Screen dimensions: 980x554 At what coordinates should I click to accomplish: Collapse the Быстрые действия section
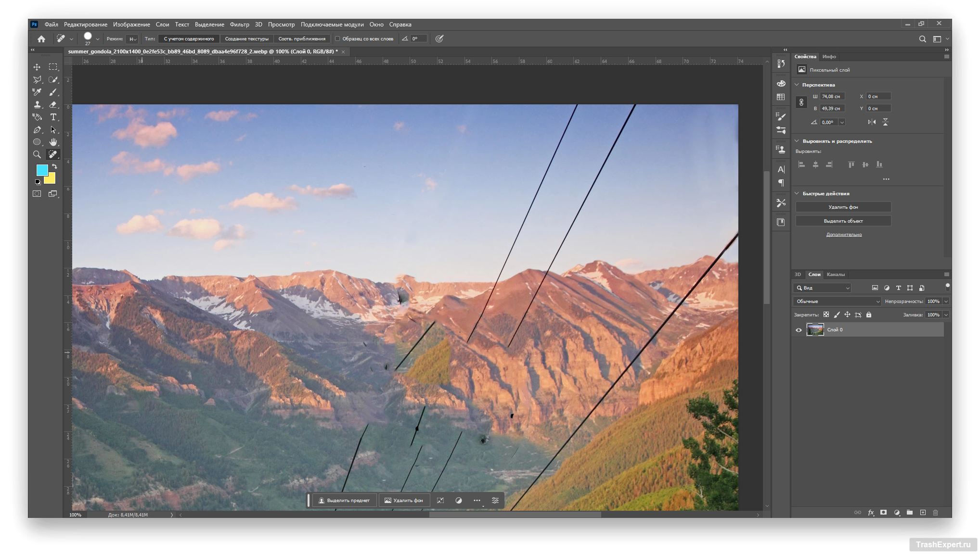coord(797,193)
